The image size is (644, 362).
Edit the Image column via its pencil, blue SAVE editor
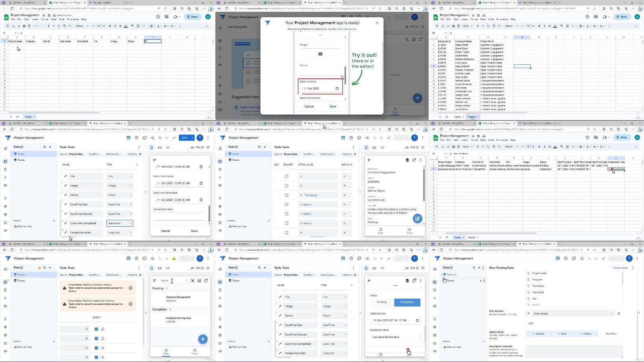click(66, 186)
